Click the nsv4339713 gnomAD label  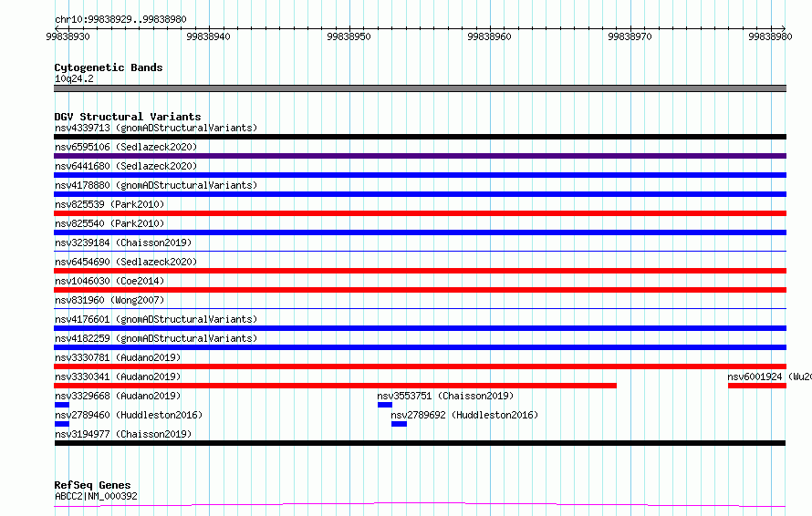[x=156, y=128]
